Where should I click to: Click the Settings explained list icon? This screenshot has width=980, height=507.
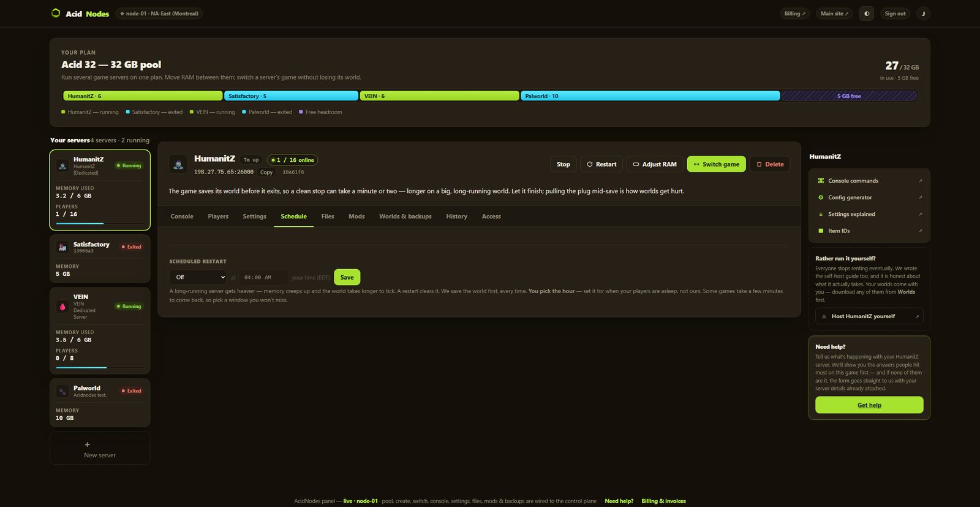pos(821,214)
